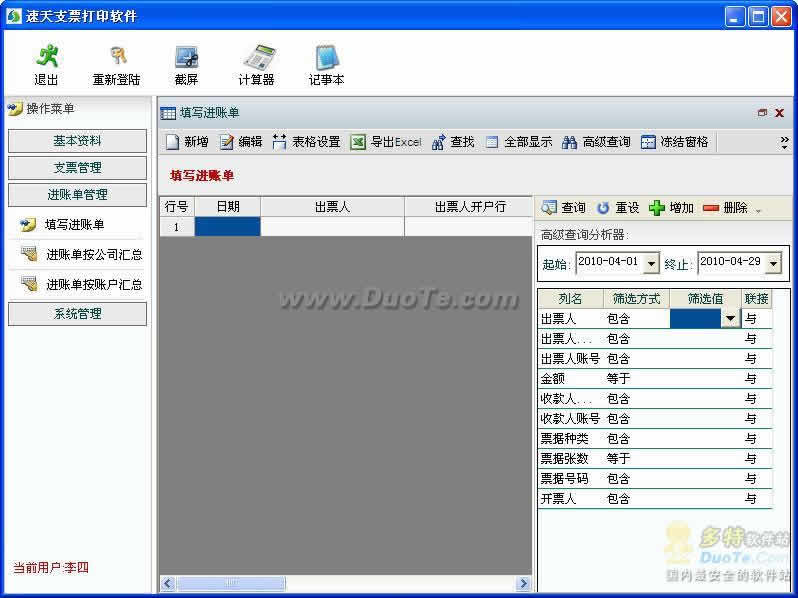Expand the 起始 start date dropdown
This screenshot has height=598, width=798.
coord(651,264)
